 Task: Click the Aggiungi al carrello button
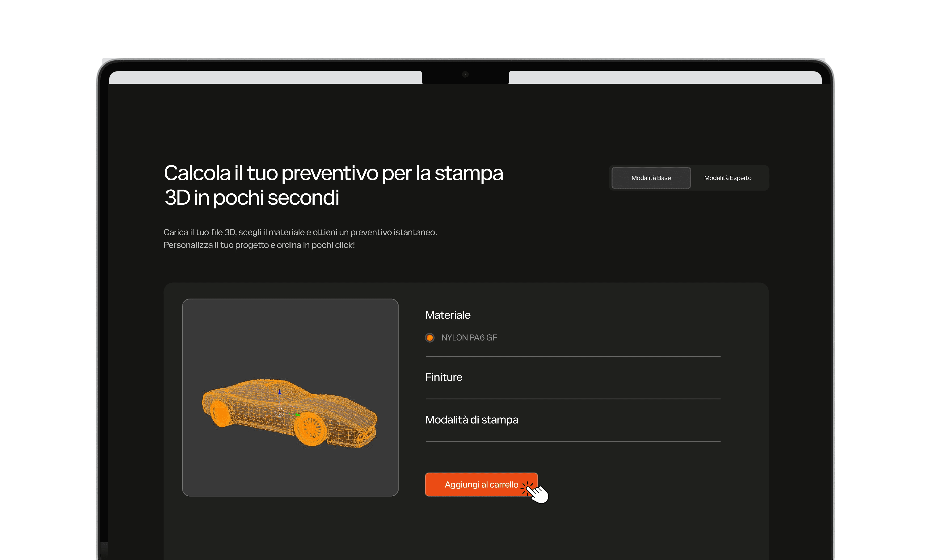tap(481, 485)
